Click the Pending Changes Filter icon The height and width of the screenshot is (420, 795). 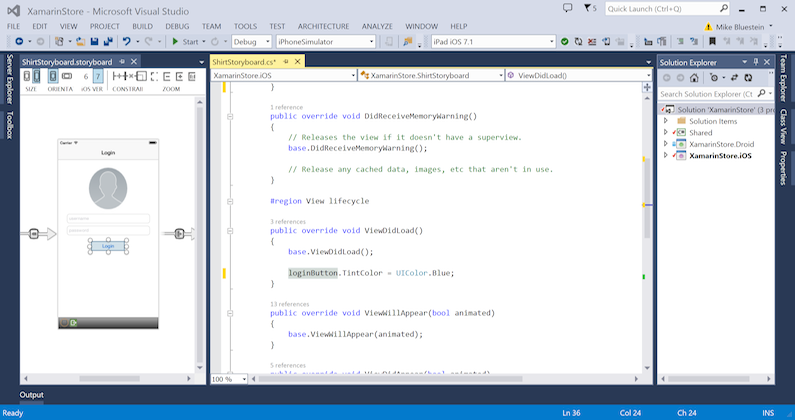point(714,78)
